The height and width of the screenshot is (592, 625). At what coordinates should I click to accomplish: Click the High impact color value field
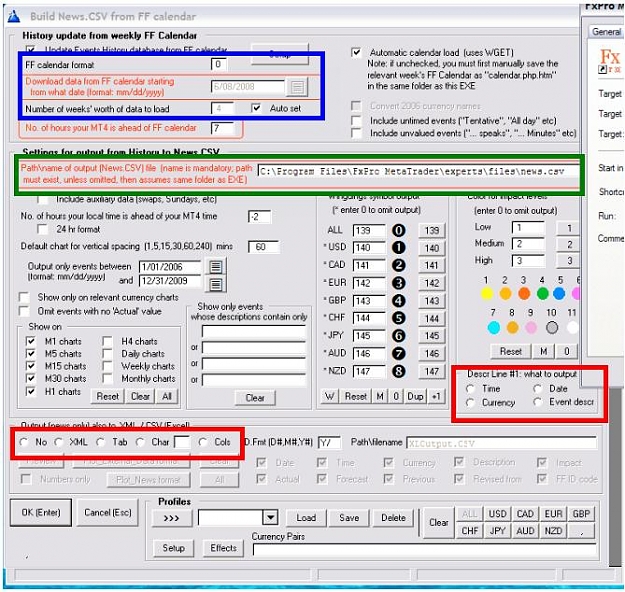(x=528, y=260)
